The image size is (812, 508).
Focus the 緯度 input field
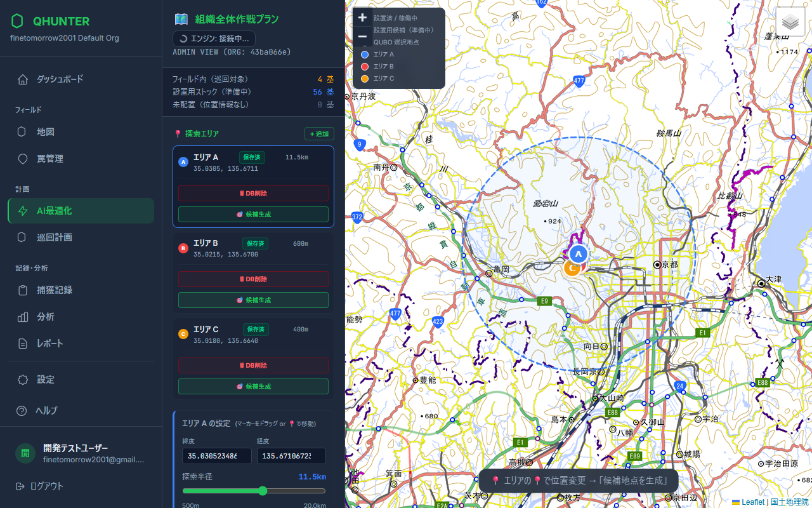click(217, 456)
